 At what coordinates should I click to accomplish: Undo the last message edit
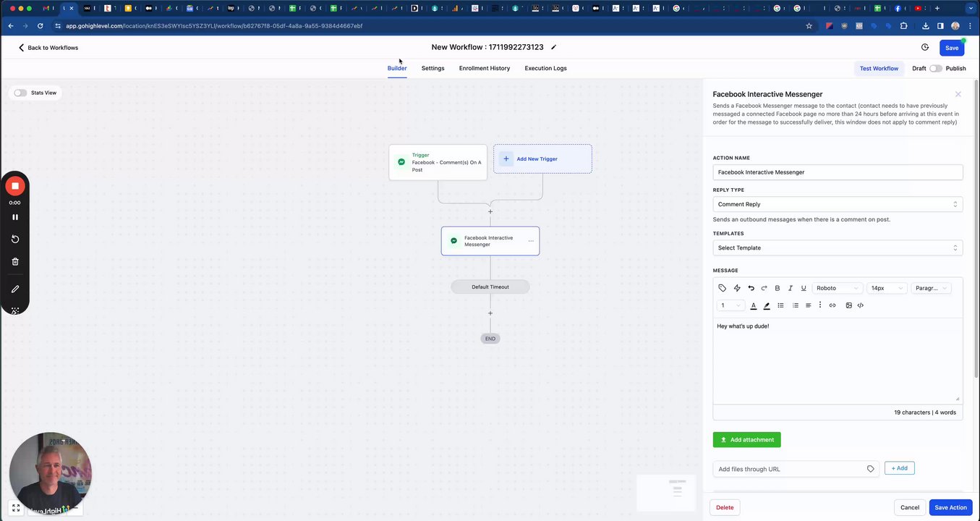coord(751,288)
